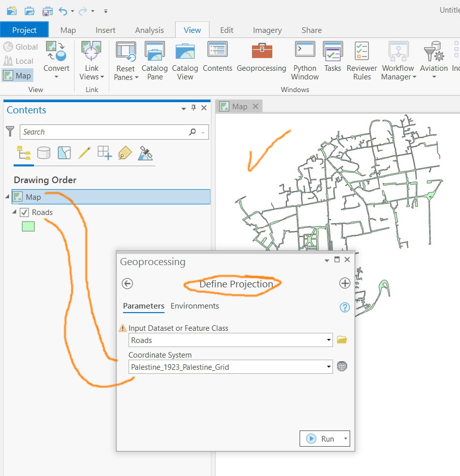Viewport: 460px width, 476px height.
Task: Open Customize Quick Access Toolbar dropdown
Action: click(x=106, y=11)
